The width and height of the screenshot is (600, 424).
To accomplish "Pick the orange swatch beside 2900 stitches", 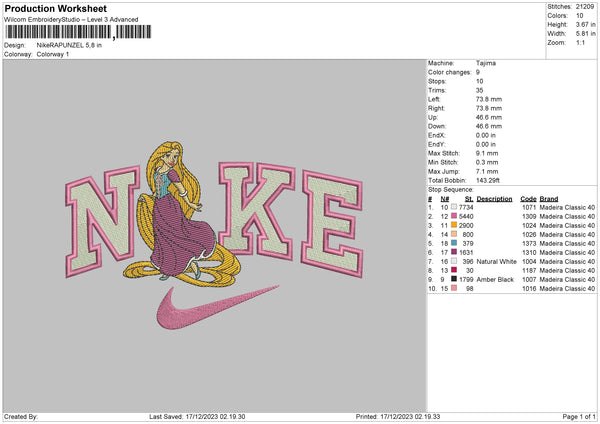I will click(454, 225).
